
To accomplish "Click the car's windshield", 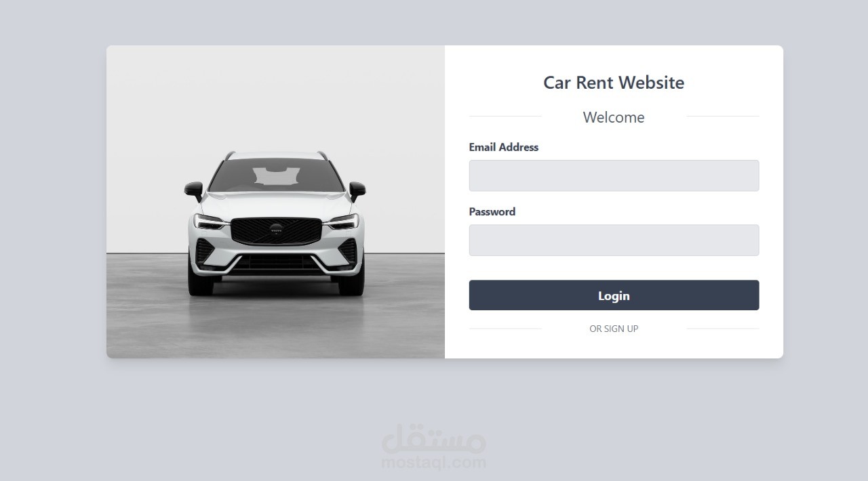I will coord(276,175).
